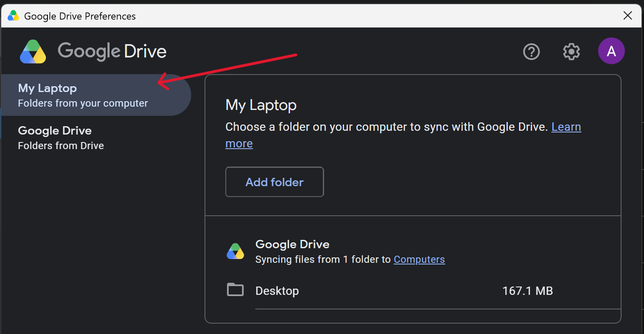Click the 167.1 MB folder size

[527, 291]
